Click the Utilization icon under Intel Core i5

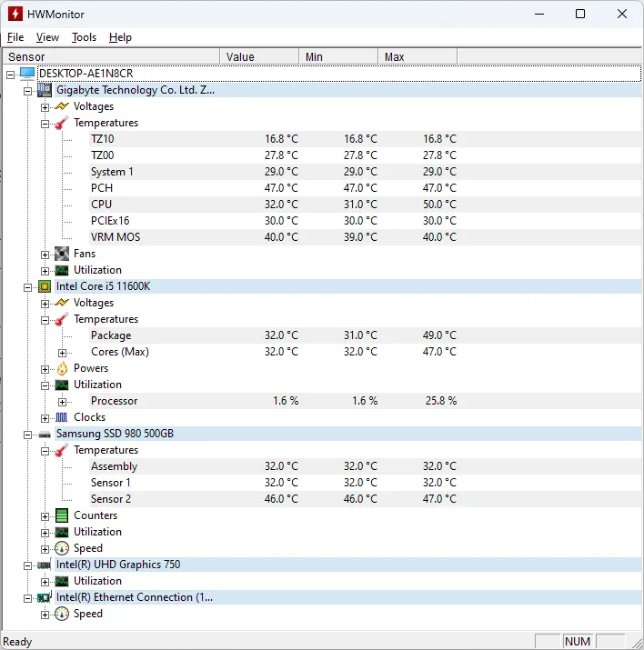pyautogui.click(x=62, y=385)
